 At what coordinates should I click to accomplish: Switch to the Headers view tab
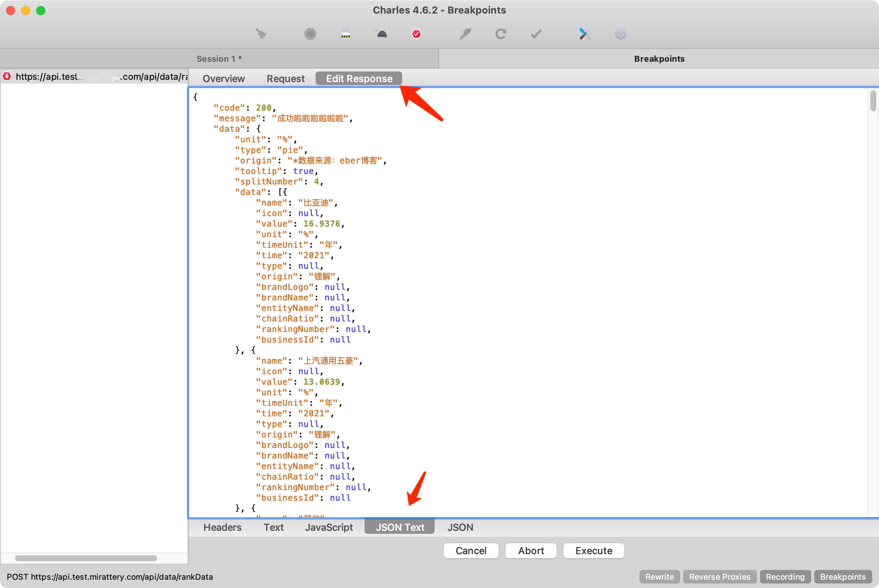[223, 527]
